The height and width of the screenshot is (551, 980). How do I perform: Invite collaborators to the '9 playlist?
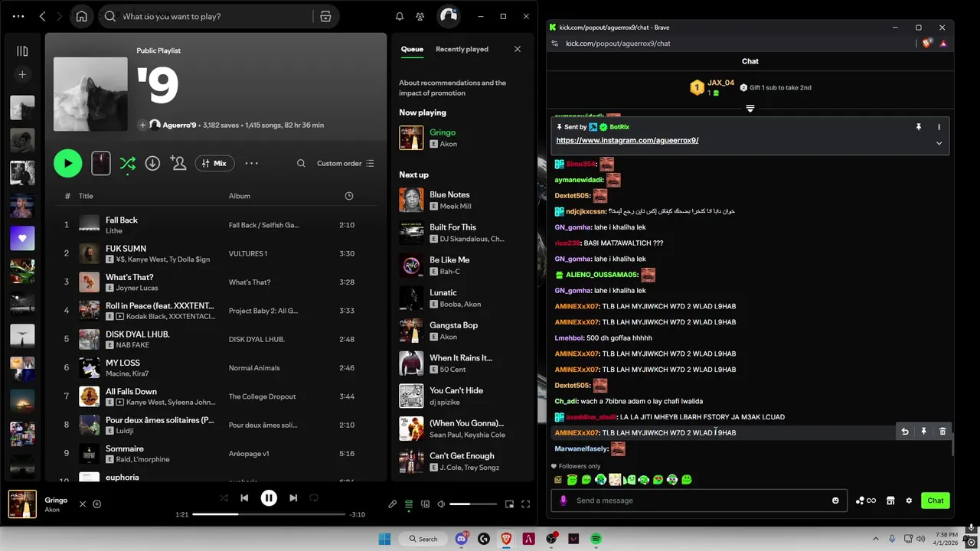[x=178, y=163]
